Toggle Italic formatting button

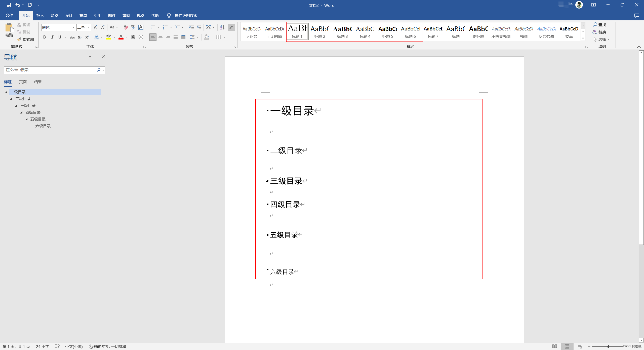pos(52,37)
